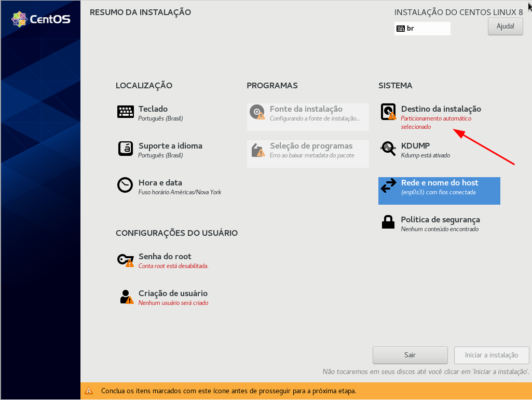Viewport: 532px width, 400px height.
Task: Click the Seleção de programas entry
Action: pyautogui.click(x=308, y=154)
